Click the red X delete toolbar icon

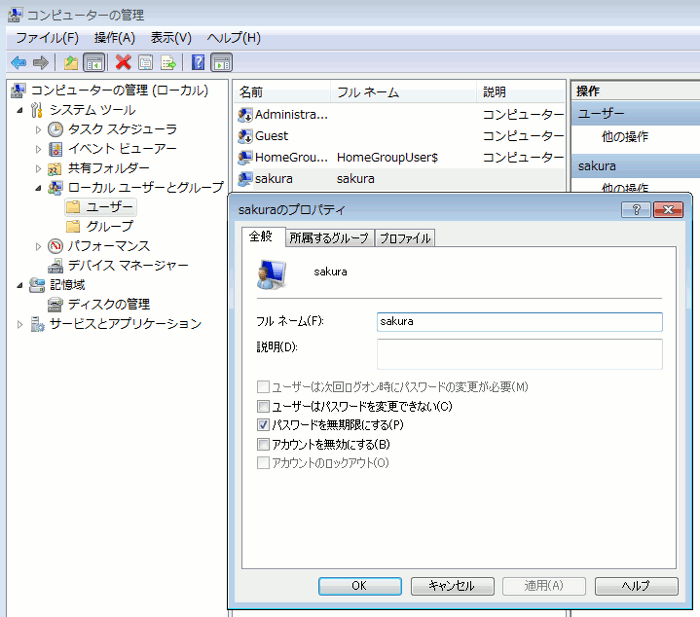(x=123, y=62)
